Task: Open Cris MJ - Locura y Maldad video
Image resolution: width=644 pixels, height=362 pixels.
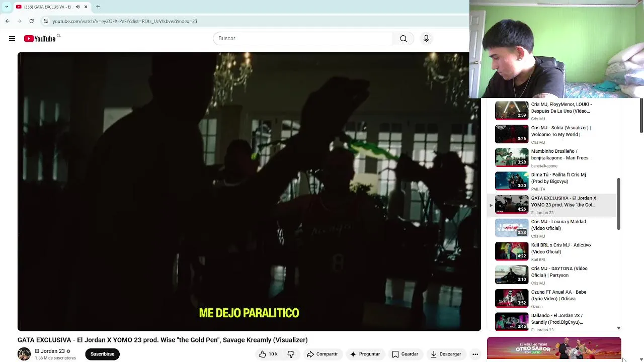Action: pos(552,228)
